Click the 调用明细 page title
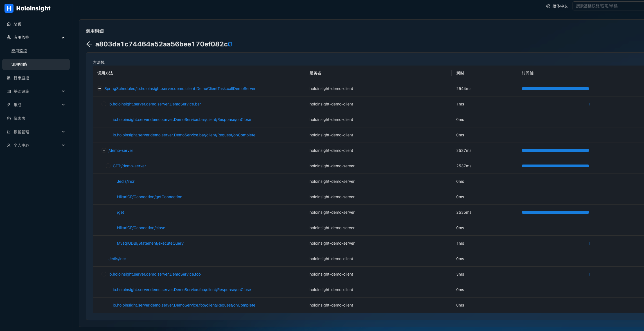The image size is (644, 331). (95, 31)
